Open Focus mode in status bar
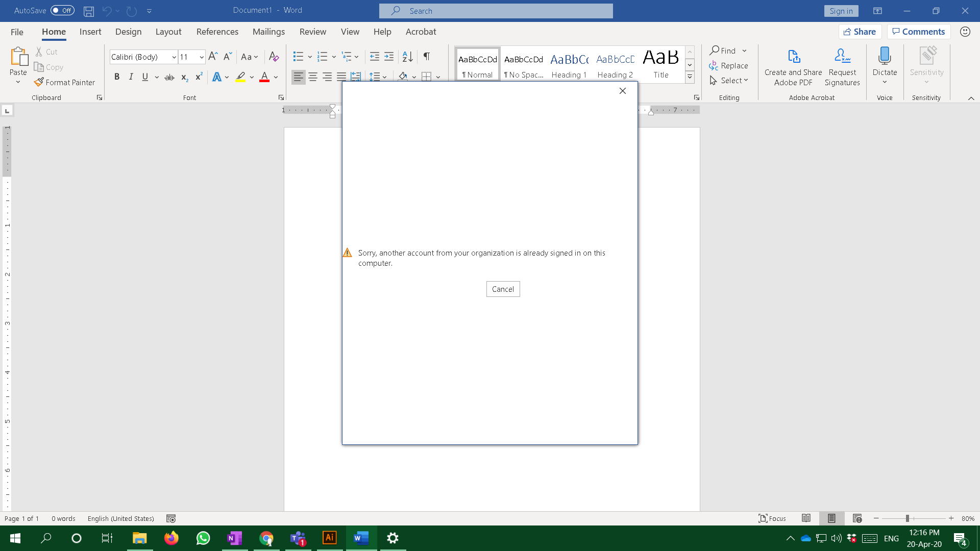 [772, 518]
